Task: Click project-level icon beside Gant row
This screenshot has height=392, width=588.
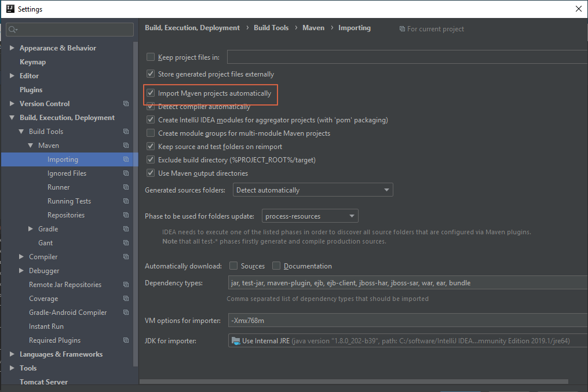Action: pos(126,242)
